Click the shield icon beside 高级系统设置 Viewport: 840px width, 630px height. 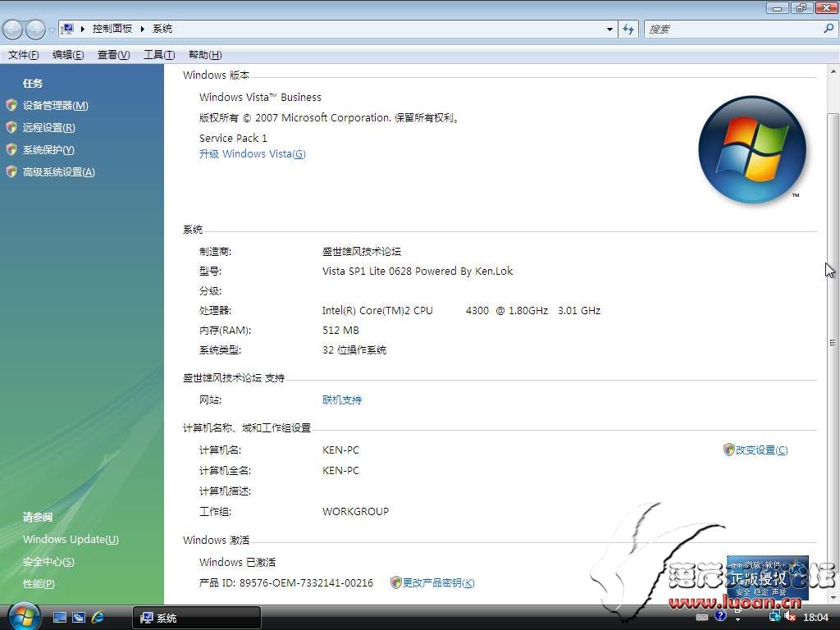[x=11, y=171]
